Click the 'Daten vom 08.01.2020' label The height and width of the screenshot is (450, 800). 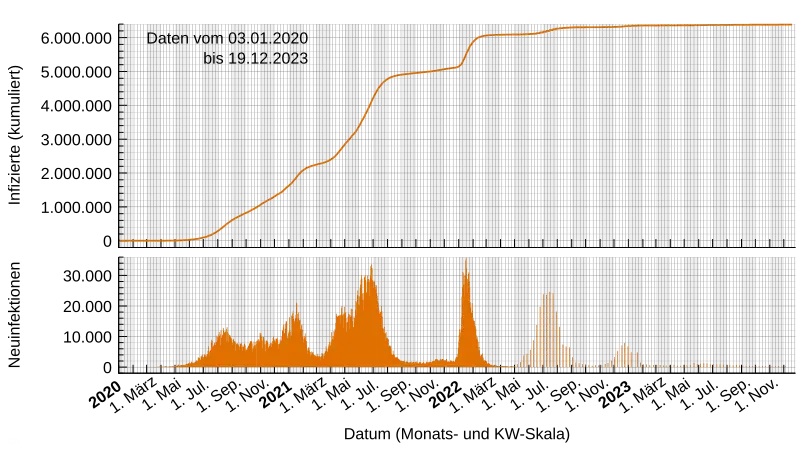point(227,38)
